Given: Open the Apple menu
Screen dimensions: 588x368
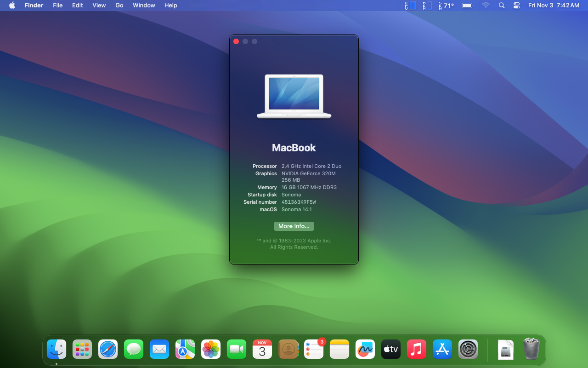Looking at the screenshot, I should 12,6.
